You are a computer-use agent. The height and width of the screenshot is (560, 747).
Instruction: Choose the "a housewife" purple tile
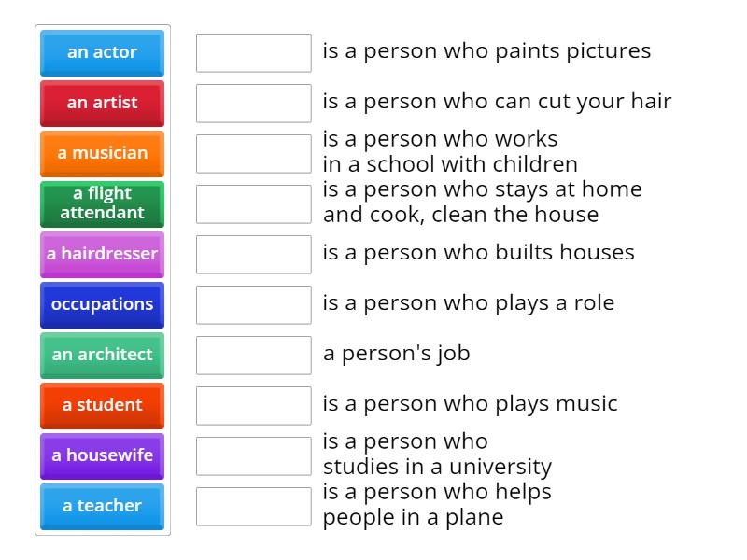pos(102,456)
